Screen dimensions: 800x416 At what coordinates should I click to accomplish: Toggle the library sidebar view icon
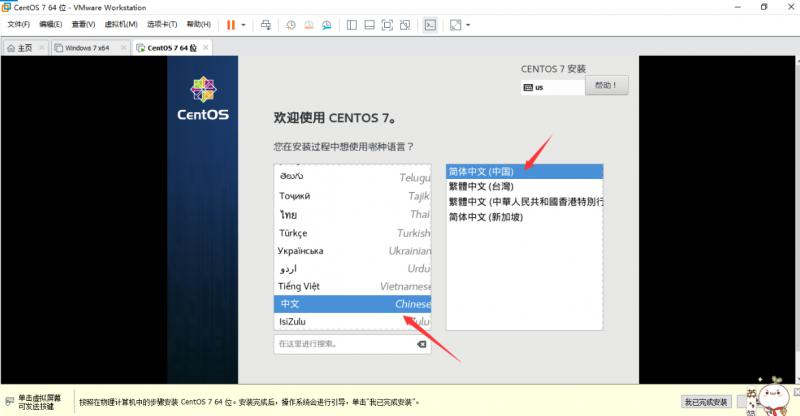[352, 25]
